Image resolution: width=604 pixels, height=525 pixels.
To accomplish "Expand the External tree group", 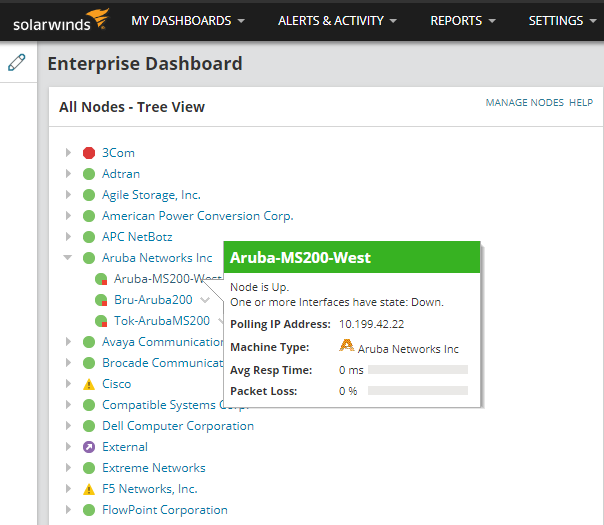I will coord(68,446).
